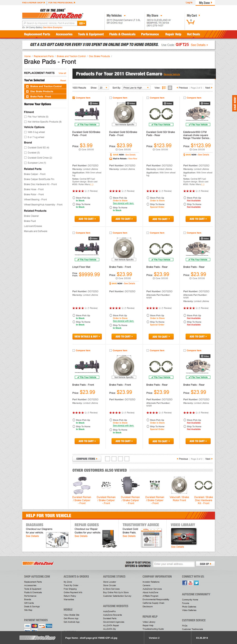Play video for Lloyd Floor Mat
This screenshot has width=237, height=644.
pos(94,239)
